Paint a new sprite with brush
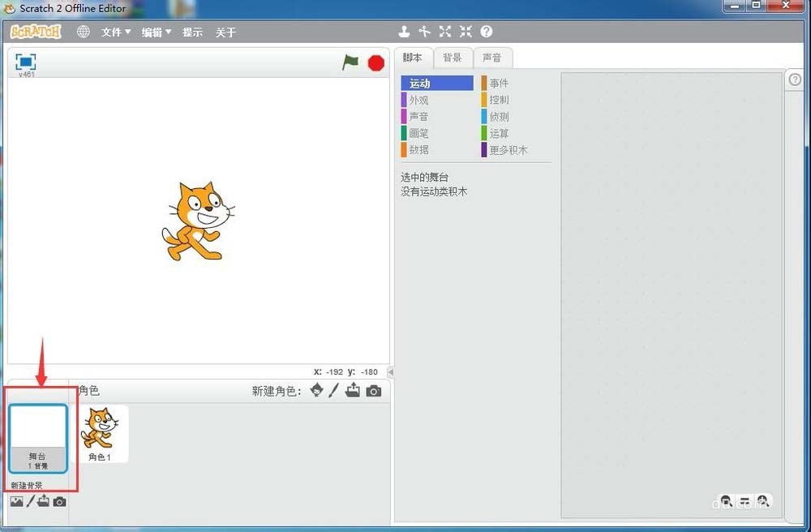The width and height of the screenshot is (811, 532). pos(333,390)
